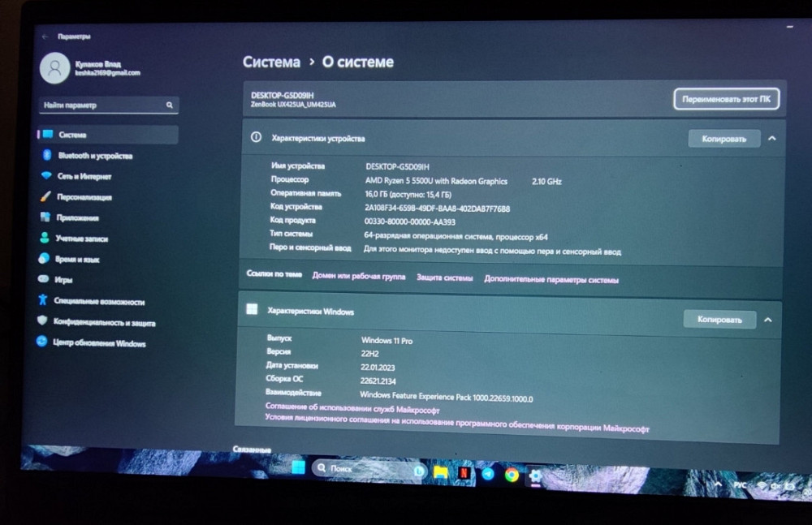Select Приложения in the sidebar
The width and height of the screenshot is (812, 525).
77,218
